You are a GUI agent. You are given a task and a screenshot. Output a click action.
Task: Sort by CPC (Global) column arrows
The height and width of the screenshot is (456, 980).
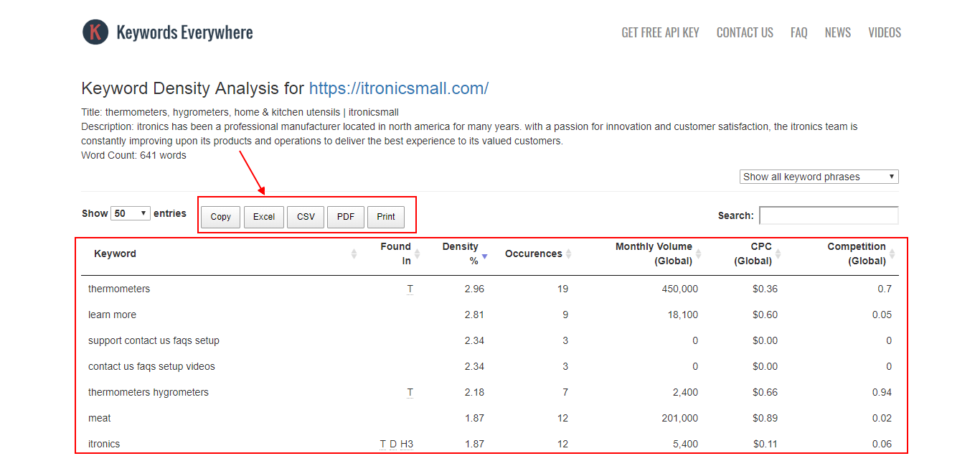click(x=778, y=254)
